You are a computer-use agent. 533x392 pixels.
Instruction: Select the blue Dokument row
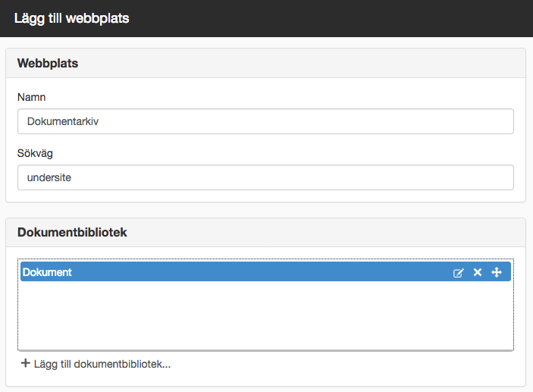265,271
